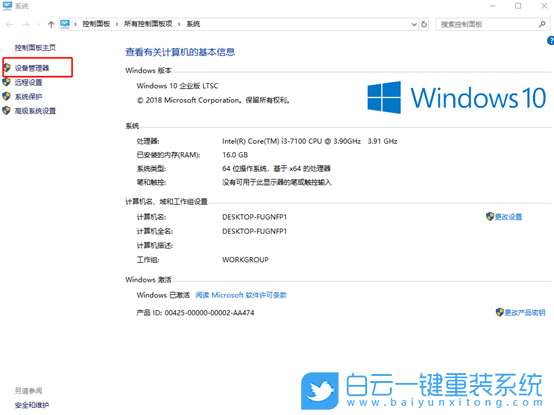Viewport: 554px width, 415px height.
Task: Maximize the 系统 window
Action: (518, 6)
